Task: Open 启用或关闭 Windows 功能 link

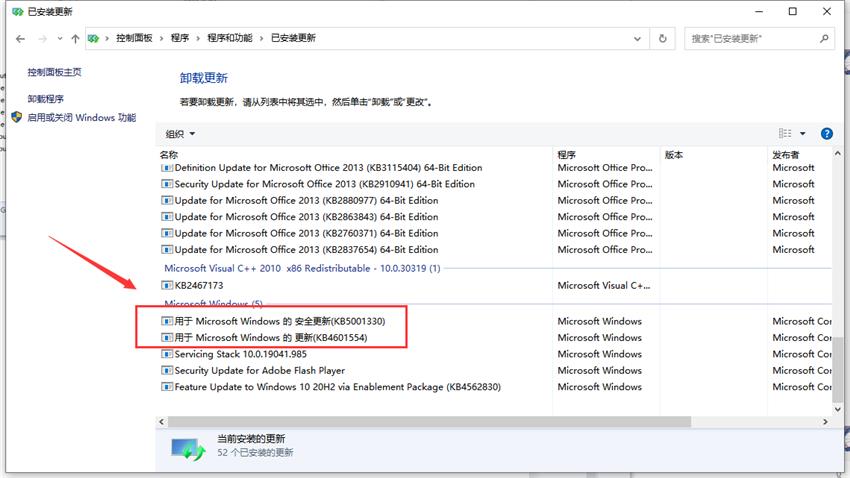Action: coord(82,118)
